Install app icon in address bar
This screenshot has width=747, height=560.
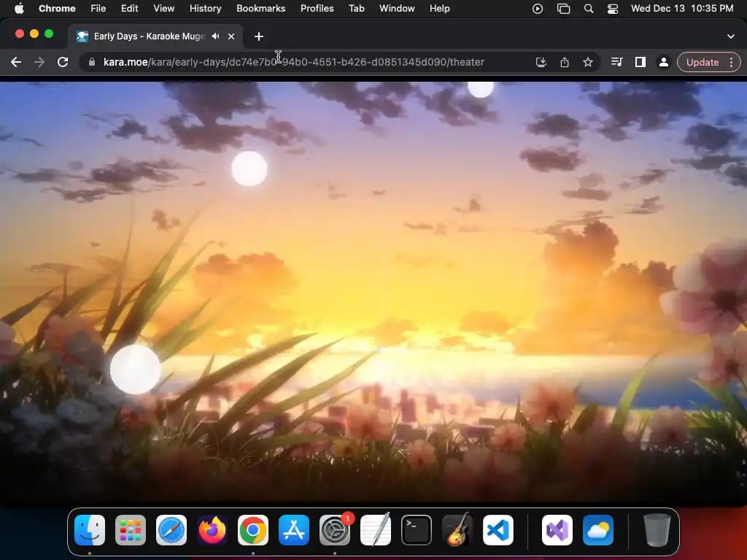(541, 62)
